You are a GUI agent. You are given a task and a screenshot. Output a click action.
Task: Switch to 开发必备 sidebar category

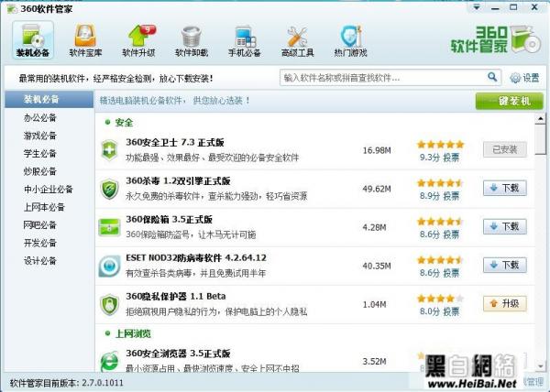click(x=40, y=242)
